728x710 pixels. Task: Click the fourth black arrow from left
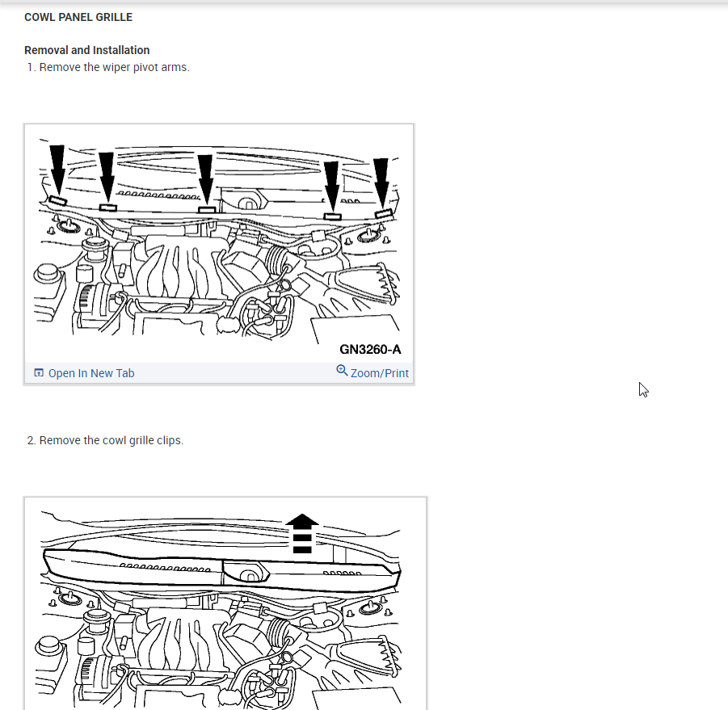click(x=331, y=187)
